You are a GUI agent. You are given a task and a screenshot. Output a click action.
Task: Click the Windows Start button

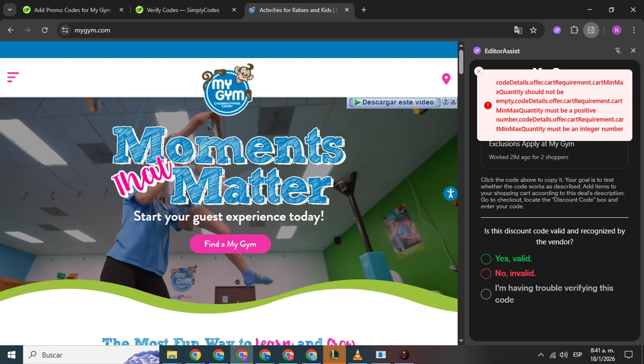(x=12, y=355)
